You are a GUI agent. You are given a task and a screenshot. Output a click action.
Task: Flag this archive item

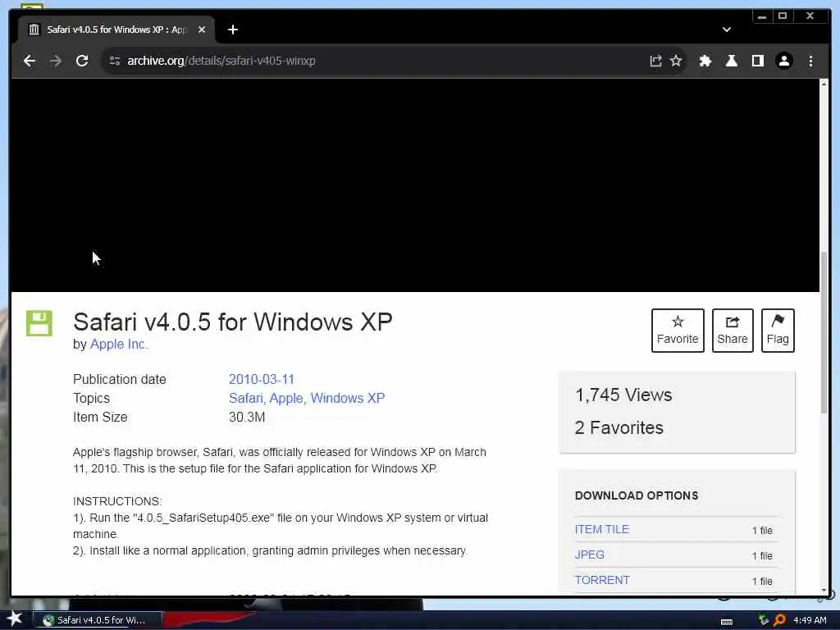[x=778, y=331]
